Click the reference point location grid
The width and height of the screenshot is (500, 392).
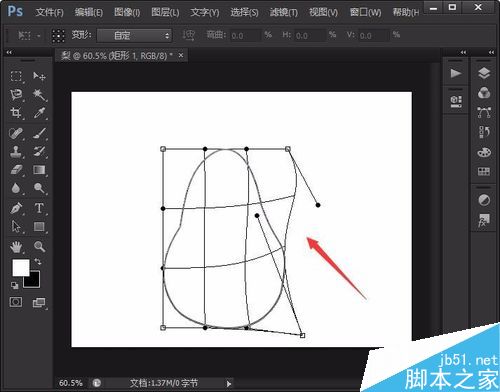click(x=58, y=35)
